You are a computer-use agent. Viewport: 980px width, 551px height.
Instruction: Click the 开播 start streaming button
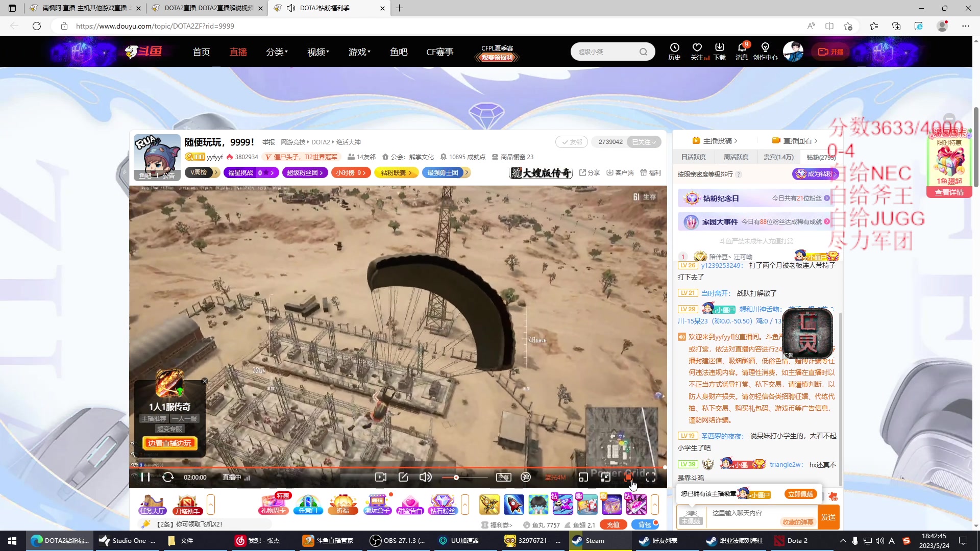(x=830, y=52)
